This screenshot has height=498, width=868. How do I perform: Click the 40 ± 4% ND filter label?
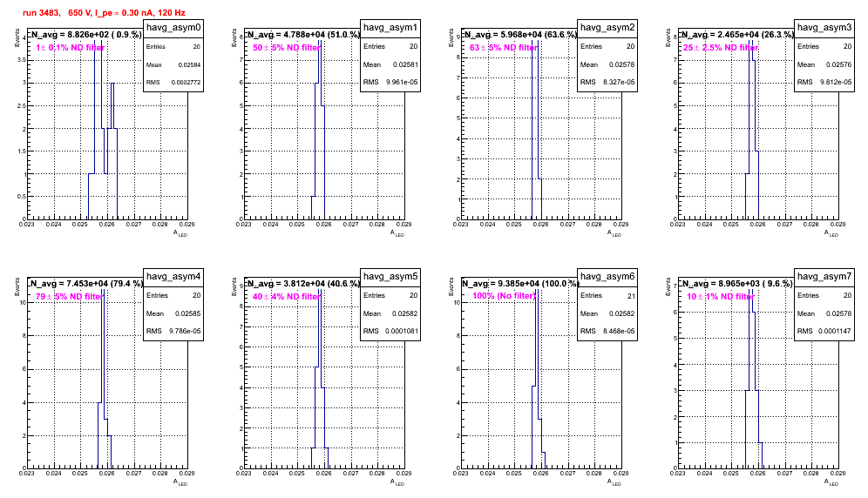click(x=287, y=297)
